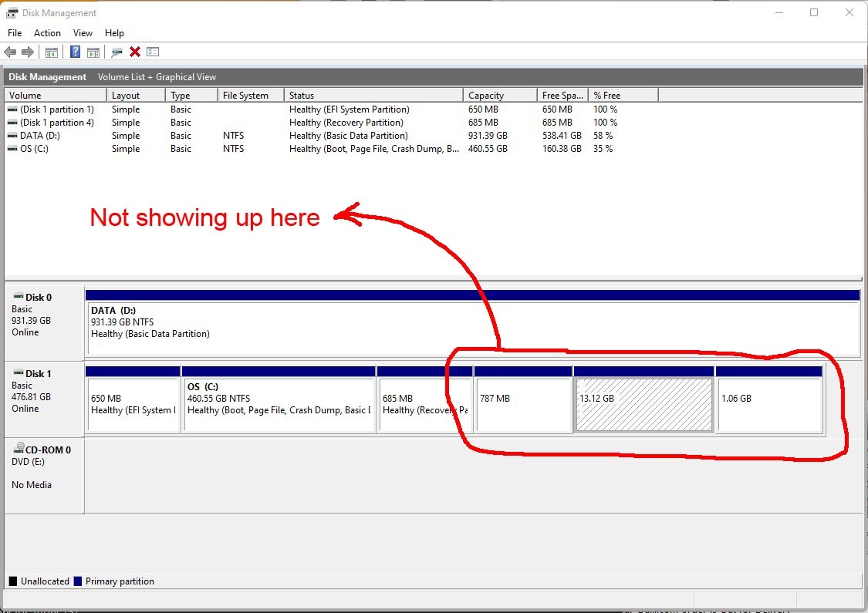Click the 931.39 GB capacity cell
Image resolution: width=868 pixels, height=613 pixels.
[488, 136]
